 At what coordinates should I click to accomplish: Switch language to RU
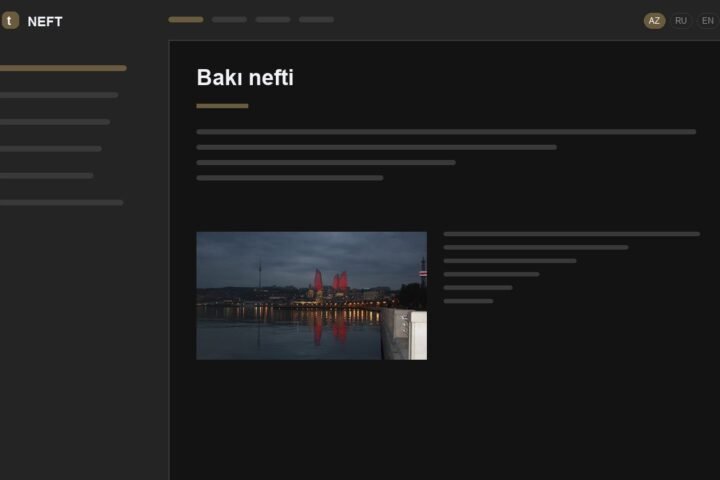681,21
